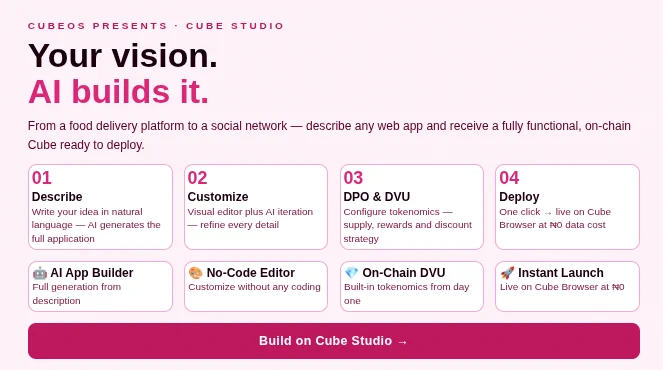Click 'Built-in tokenomics from day one' text
663x370 pixels.
point(406,294)
